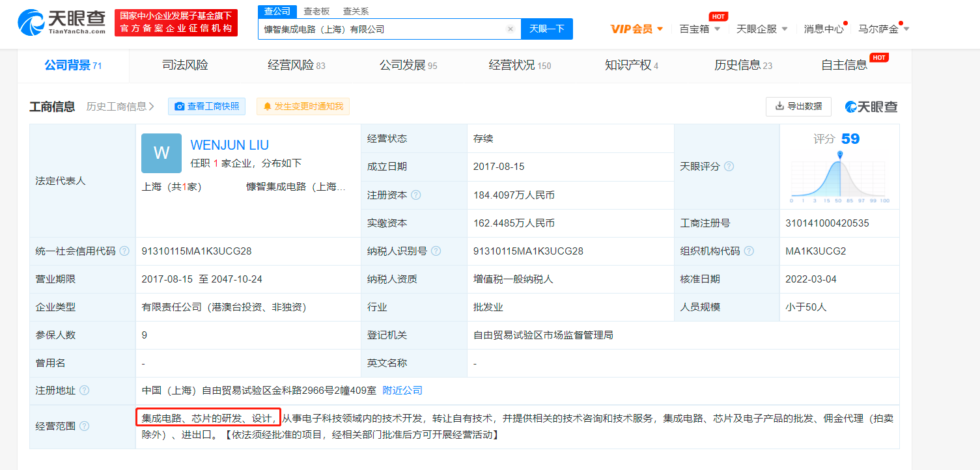This screenshot has height=470, width=980.
Task: Expand the 百宝箱 dropdown menu
Action: tap(699, 29)
